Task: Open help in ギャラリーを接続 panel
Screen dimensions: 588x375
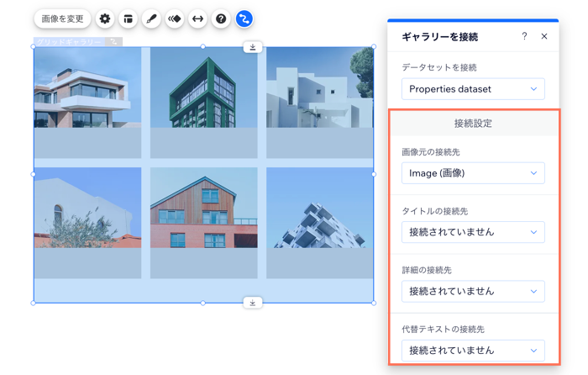Action: point(524,36)
